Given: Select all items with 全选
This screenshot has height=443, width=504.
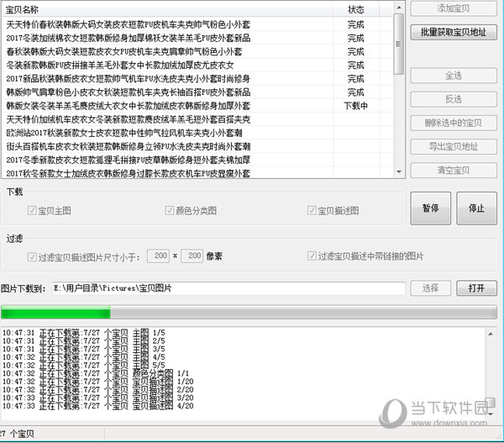Looking at the screenshot, I should [x=454, y=76].
